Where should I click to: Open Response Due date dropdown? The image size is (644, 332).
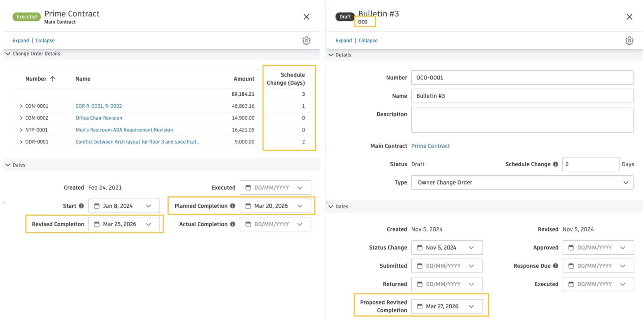(623, 266)
